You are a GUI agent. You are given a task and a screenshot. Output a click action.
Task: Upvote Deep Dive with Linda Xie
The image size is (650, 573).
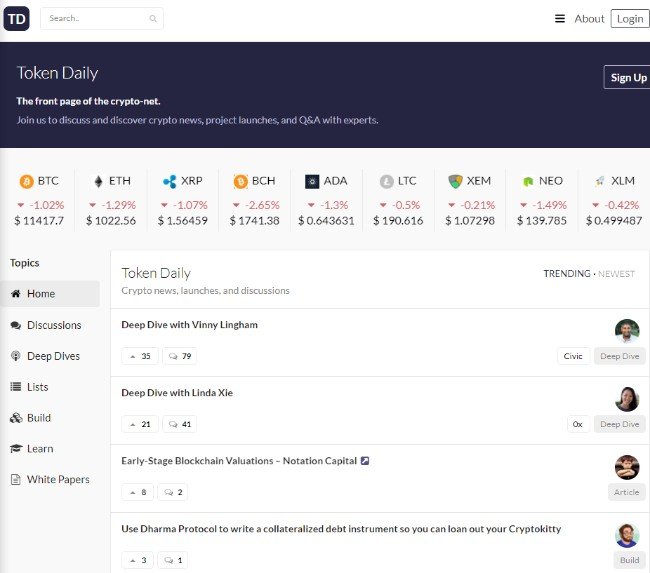[x=139, y=424]
